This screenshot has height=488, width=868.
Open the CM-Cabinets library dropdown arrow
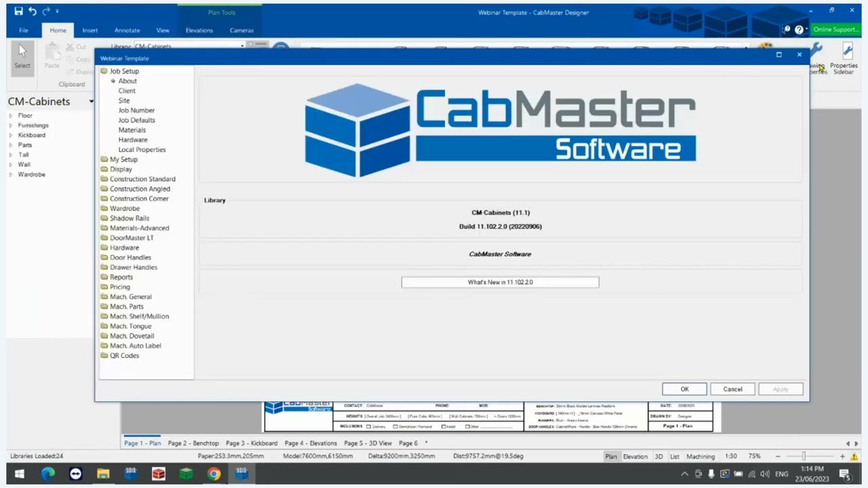click(x=91, y=102)
